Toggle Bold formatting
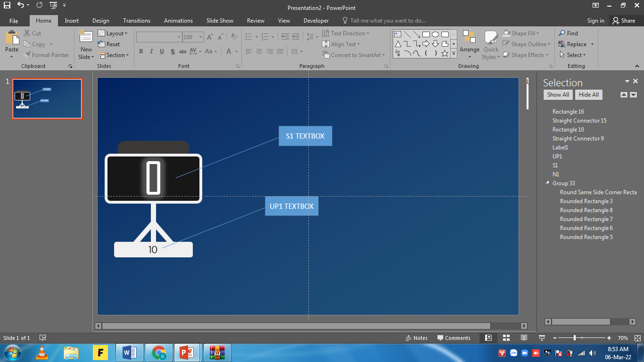 tap(141, 51)
